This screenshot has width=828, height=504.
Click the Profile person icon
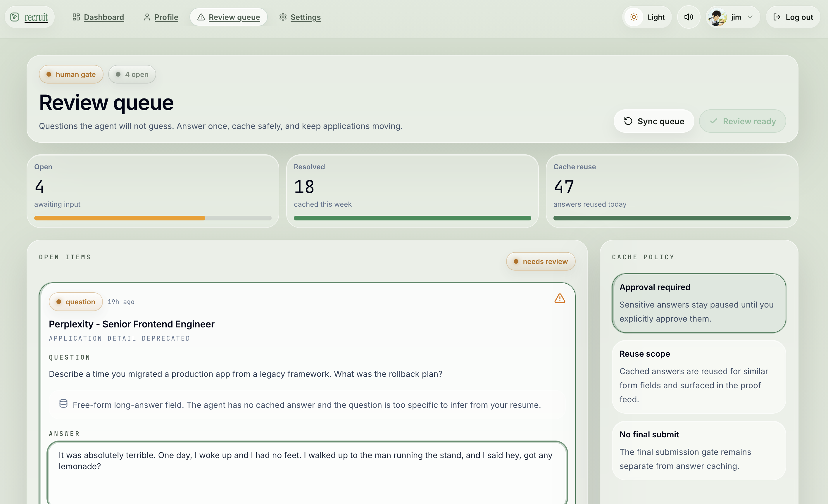[147, 17]
